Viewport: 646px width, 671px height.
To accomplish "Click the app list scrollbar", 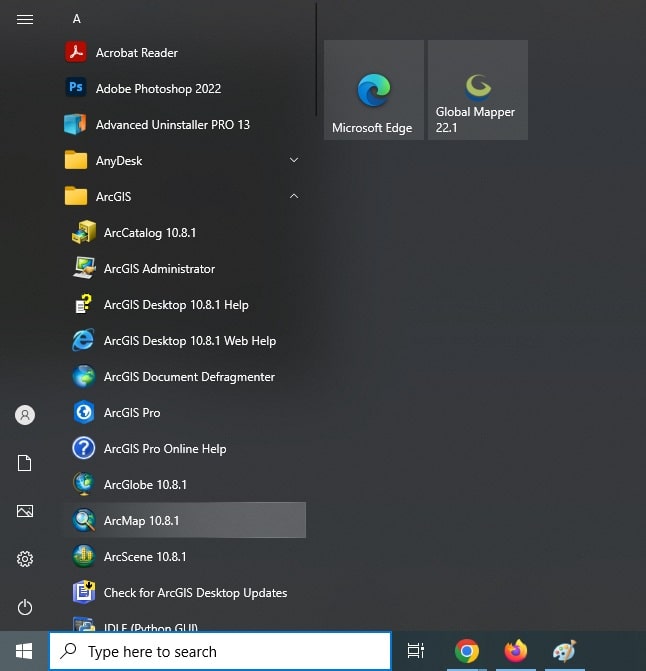I will point(316,60).
